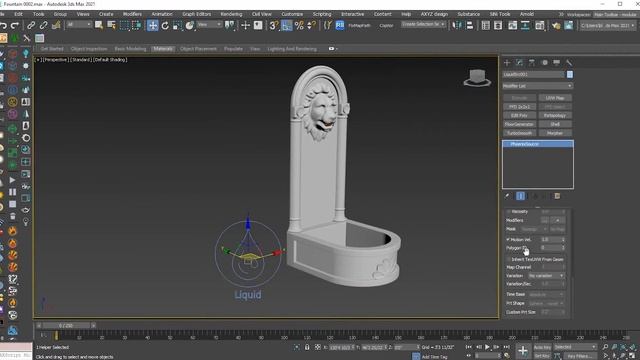Activate the Select and Rotate tool

point(165,25)
